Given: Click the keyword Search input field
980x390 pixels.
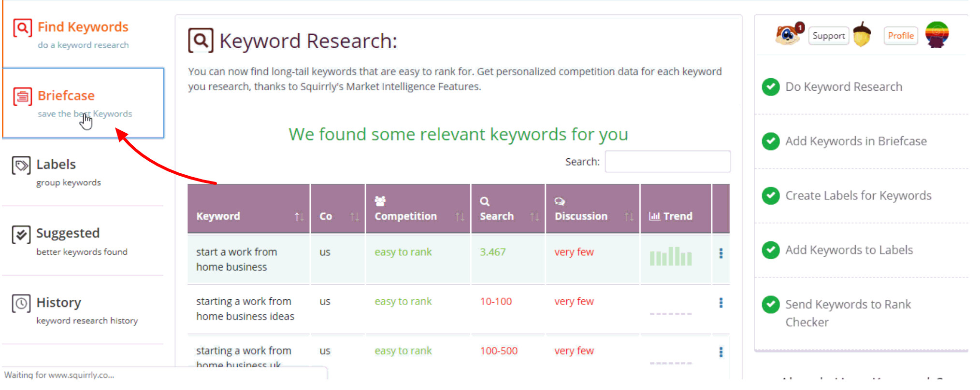Looking at the screenshot, I should coord(667,162).
